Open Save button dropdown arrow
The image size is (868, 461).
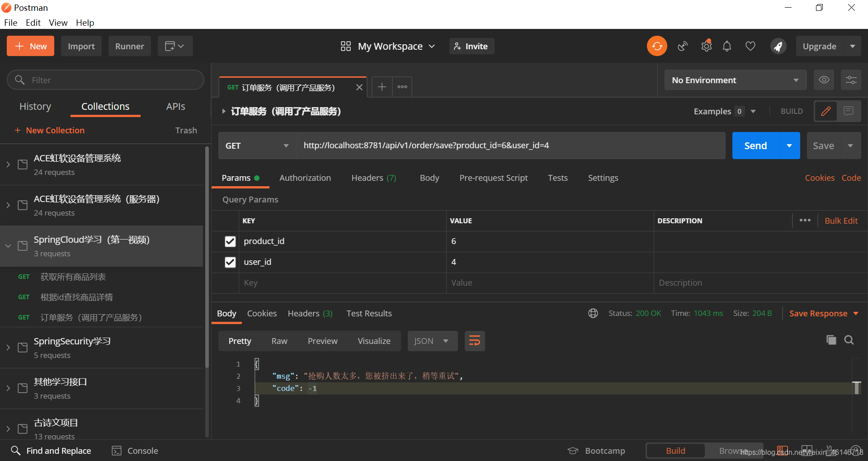pos(850,146)
